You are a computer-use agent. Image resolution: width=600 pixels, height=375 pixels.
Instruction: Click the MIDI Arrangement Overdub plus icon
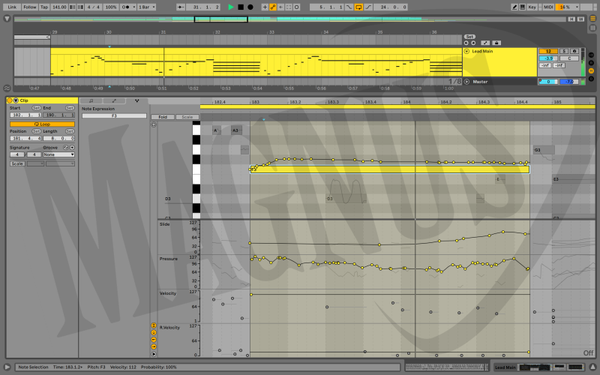(264, 7)
